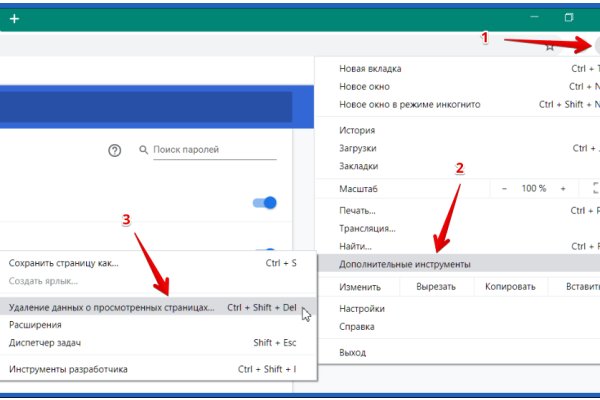600x400 pixels.
Task: Zoom in with the plus button
Action: [564, 188]
